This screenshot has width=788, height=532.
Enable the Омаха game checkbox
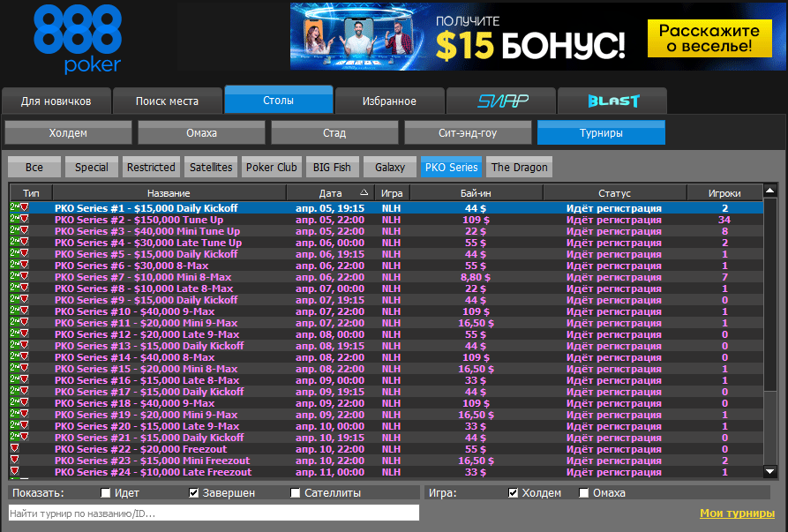[x=584, y=493]
